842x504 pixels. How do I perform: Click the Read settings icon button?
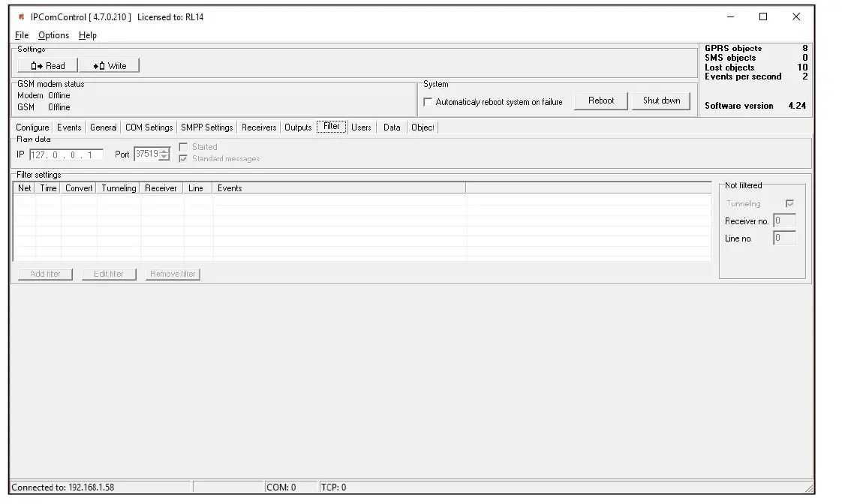tap(46, 65)
